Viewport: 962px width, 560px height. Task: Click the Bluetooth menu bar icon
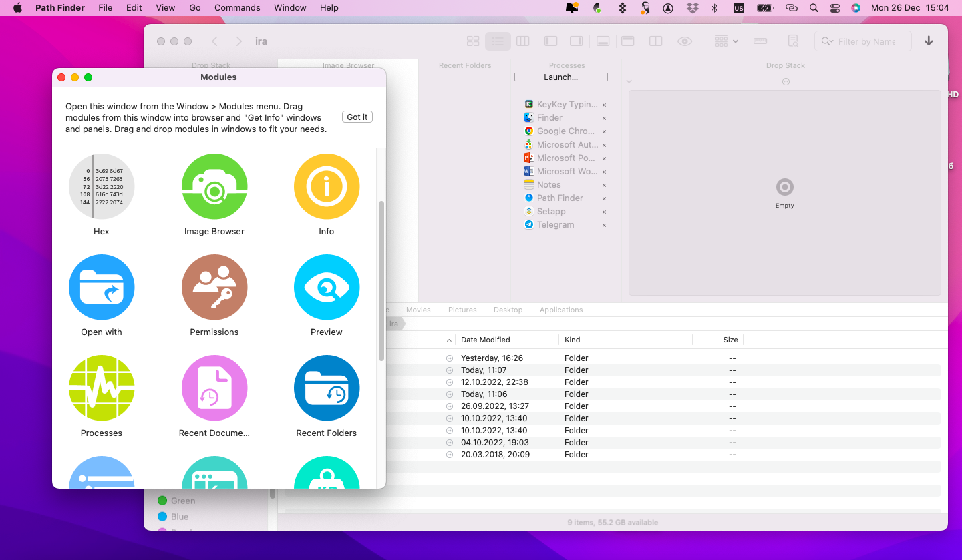714,8
